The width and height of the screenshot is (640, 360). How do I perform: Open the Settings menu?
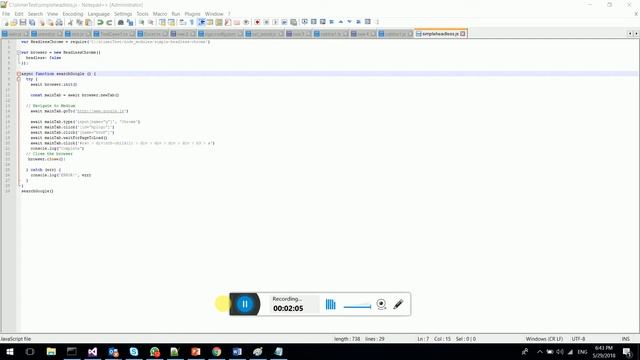pos(123,14)
